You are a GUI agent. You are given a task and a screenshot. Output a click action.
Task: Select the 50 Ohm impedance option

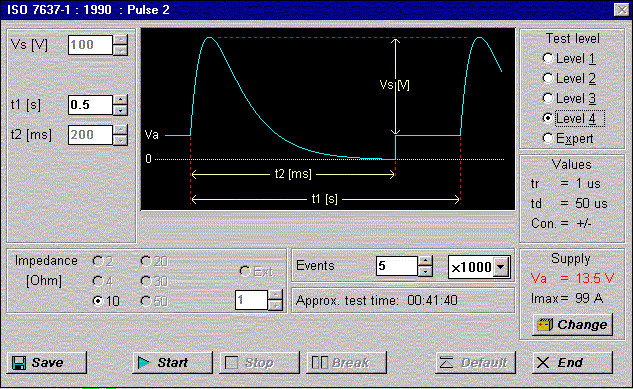pos(154,301)
